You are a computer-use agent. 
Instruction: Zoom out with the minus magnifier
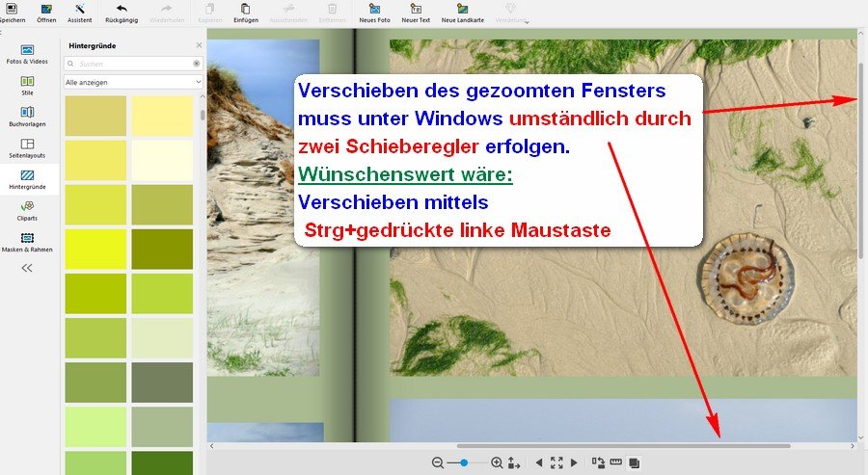437,462
